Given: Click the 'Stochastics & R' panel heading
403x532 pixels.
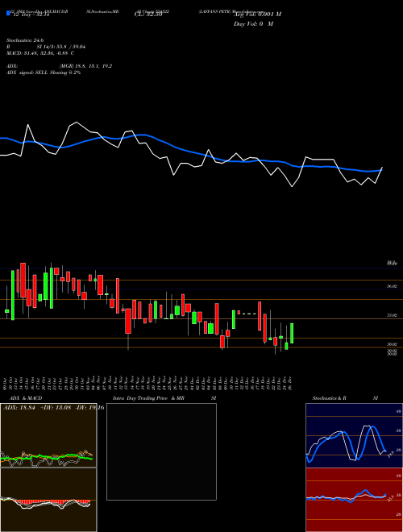Looking at the screenshot, I should [x=330, y=398].
